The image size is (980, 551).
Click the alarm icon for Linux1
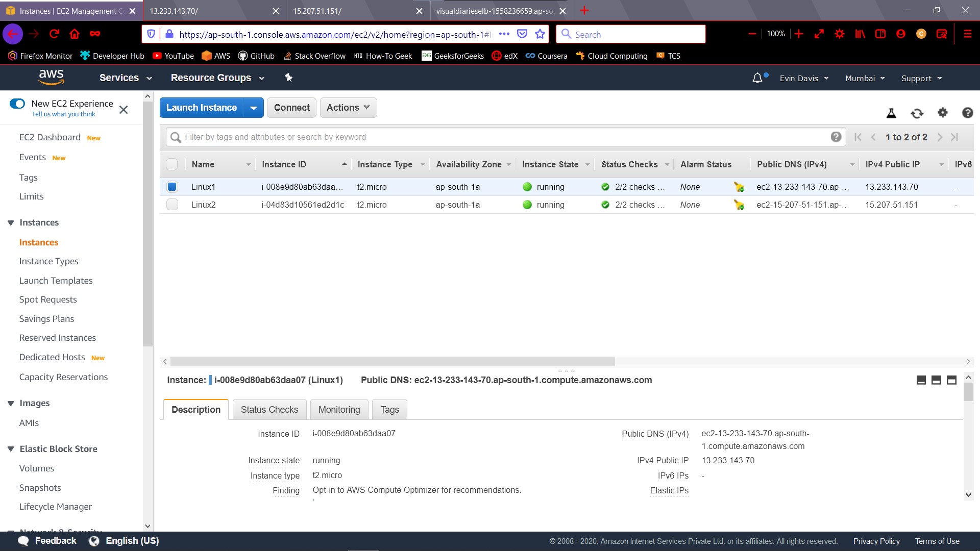739,187
